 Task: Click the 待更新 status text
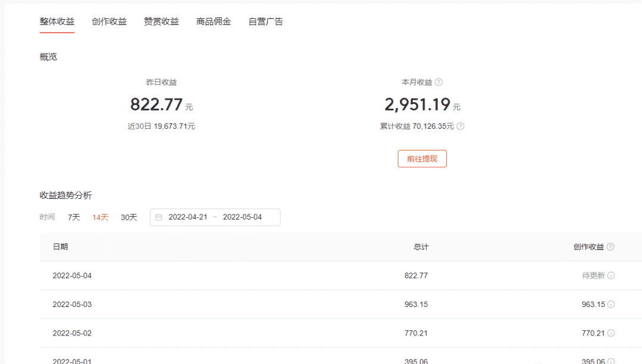[x=593, y=276]
